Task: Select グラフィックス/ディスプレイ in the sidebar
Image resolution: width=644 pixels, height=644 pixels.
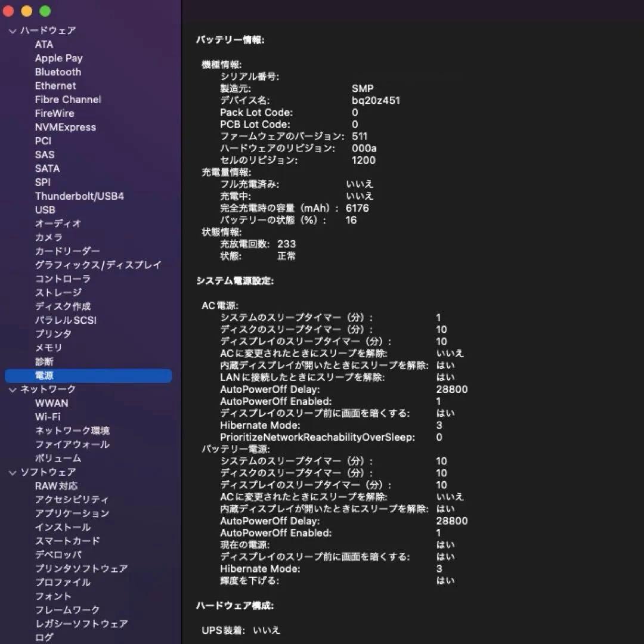Action: click(97, 265)
